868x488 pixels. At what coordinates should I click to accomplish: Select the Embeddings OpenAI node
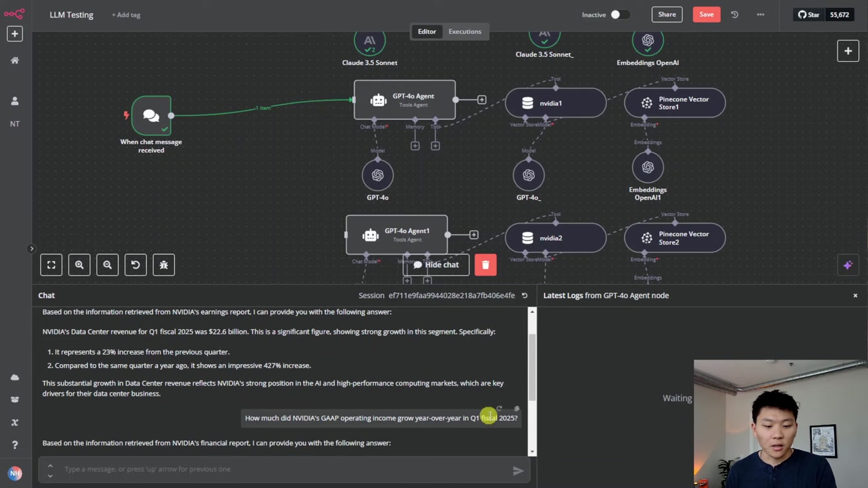pos(648,41)
